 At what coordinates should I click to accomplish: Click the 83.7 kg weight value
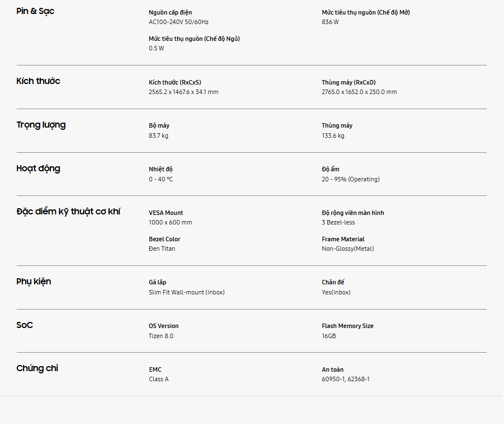click(158, 135)
